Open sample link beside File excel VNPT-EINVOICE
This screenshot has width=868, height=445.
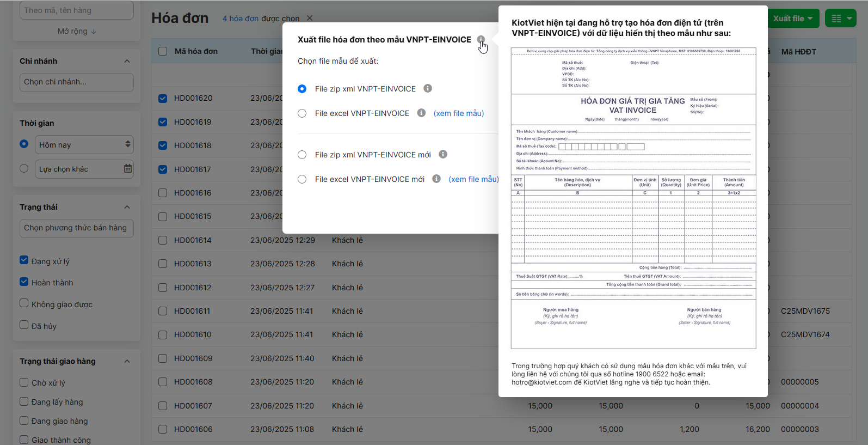459,113
